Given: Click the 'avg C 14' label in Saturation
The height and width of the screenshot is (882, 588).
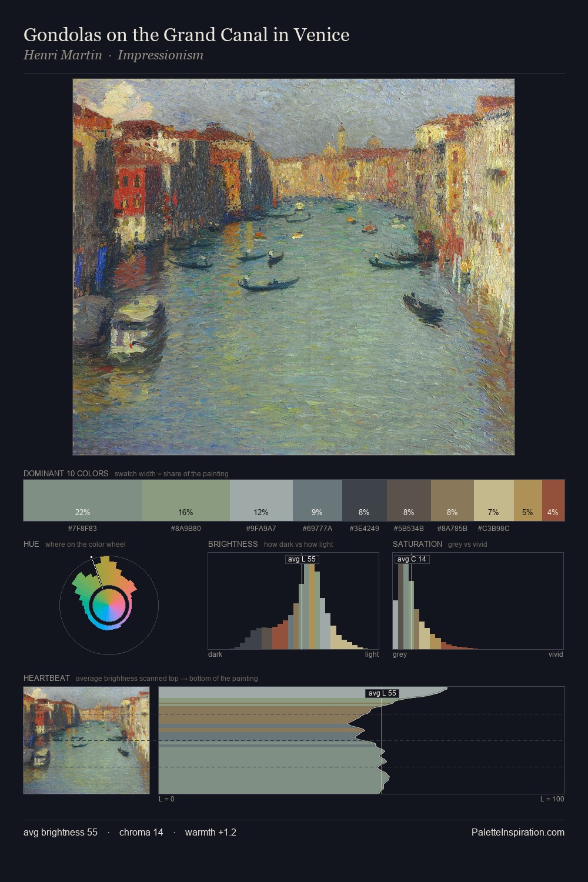Looking at the screenshot, I should pos(412,559).
